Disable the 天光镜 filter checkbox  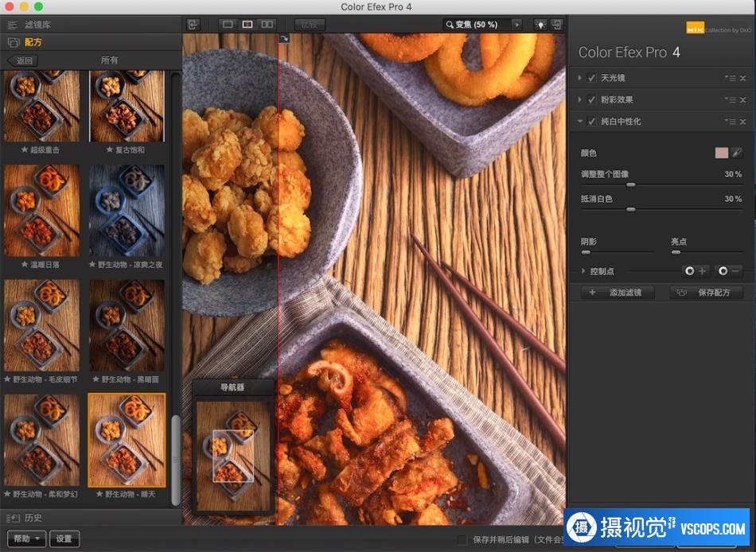click(591, 78)
